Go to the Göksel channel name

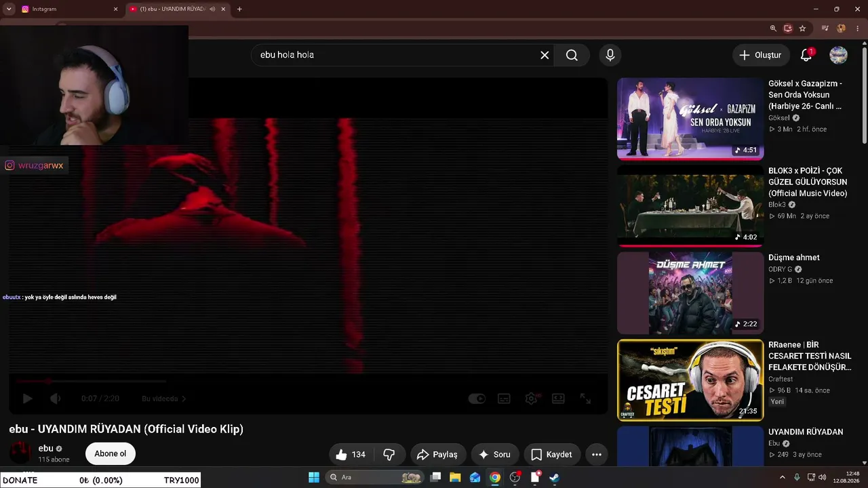(x=779, y=118)
